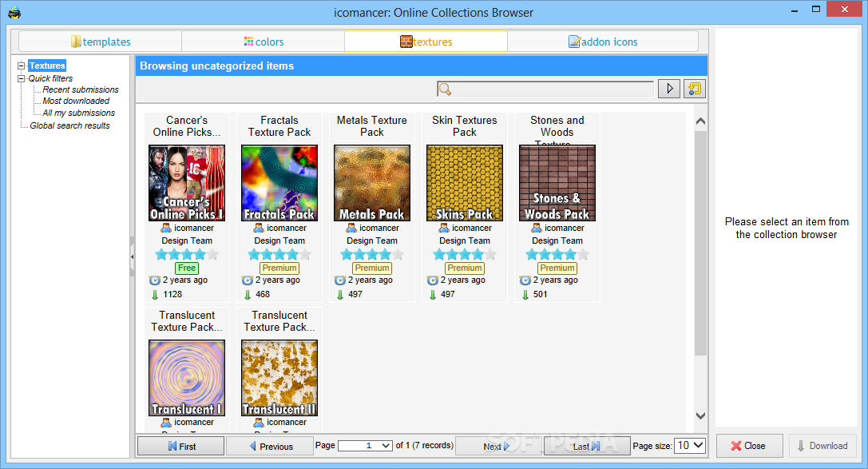Click the search text field
The image size is (868, 469).
coord(545,89)
